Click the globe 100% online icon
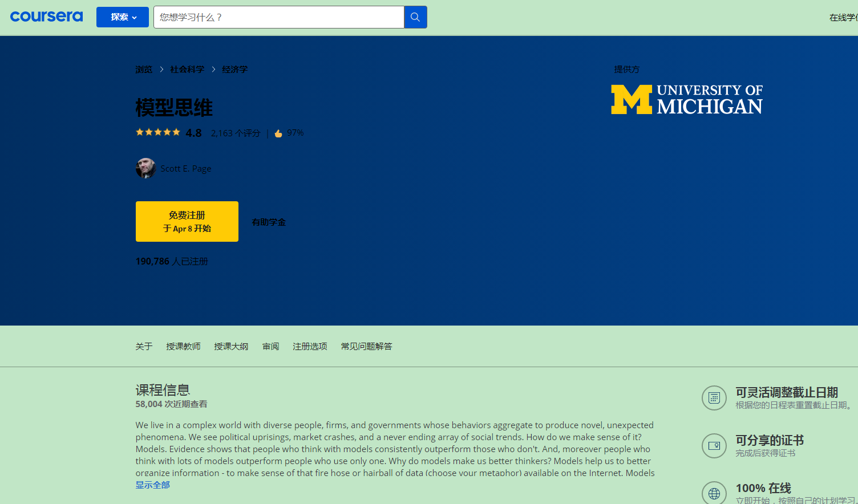 (x=714, y=494)
